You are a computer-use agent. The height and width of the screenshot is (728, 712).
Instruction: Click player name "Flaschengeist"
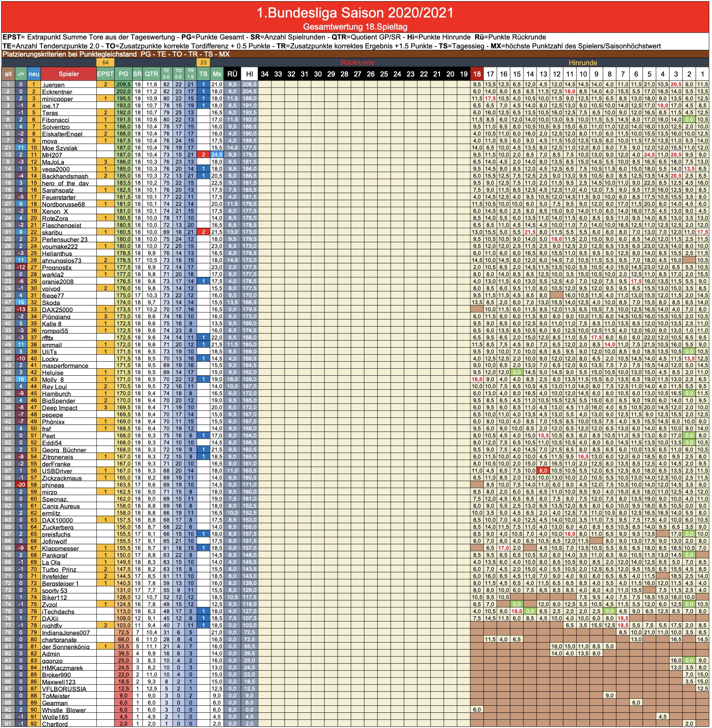tap(62, 225)
